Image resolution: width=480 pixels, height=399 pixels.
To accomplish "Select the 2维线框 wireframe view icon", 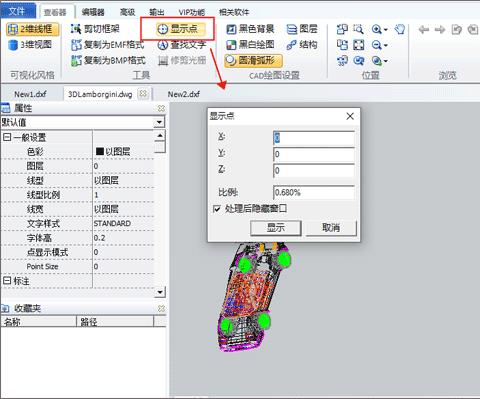I will [13, 29].
